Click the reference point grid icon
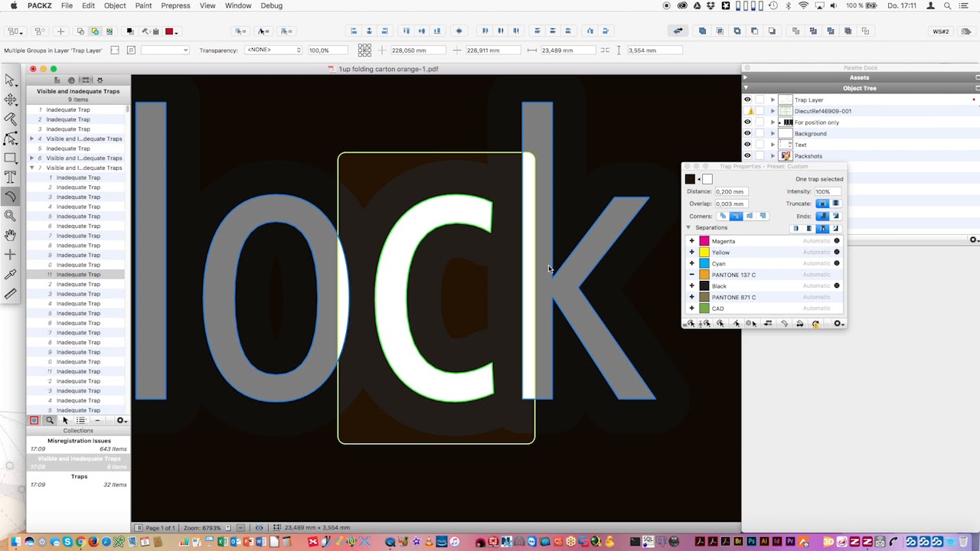Screen dimensions: 980x551 tap(364, 50)
